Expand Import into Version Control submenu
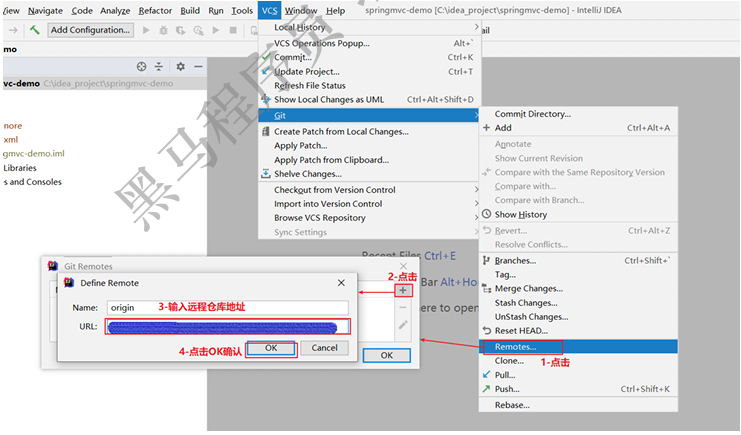741x435 pixels. click(x=369, y=204)
